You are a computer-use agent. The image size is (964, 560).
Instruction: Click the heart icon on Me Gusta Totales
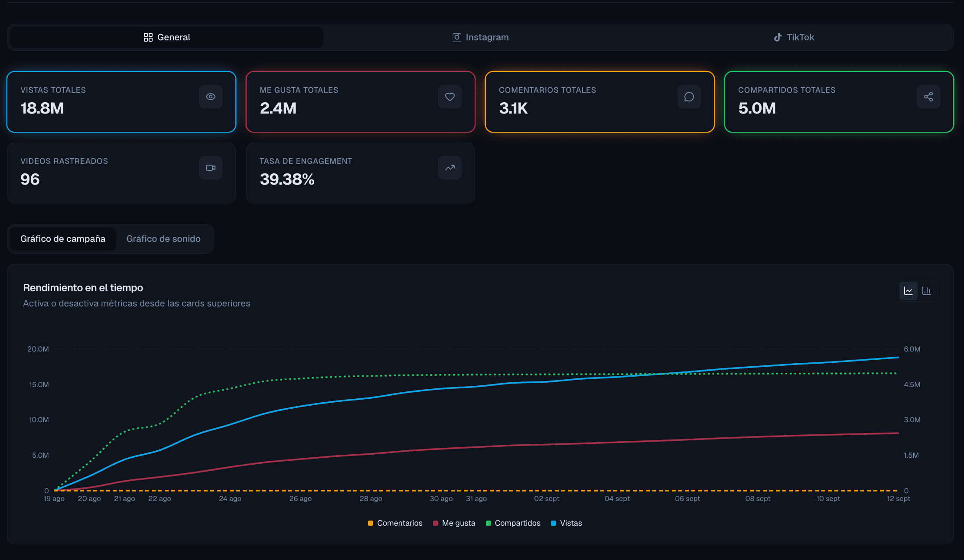pos(450,97)
